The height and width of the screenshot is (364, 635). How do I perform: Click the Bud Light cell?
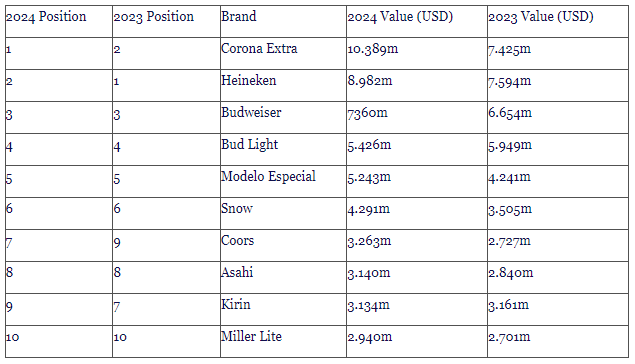click(283, 149)
